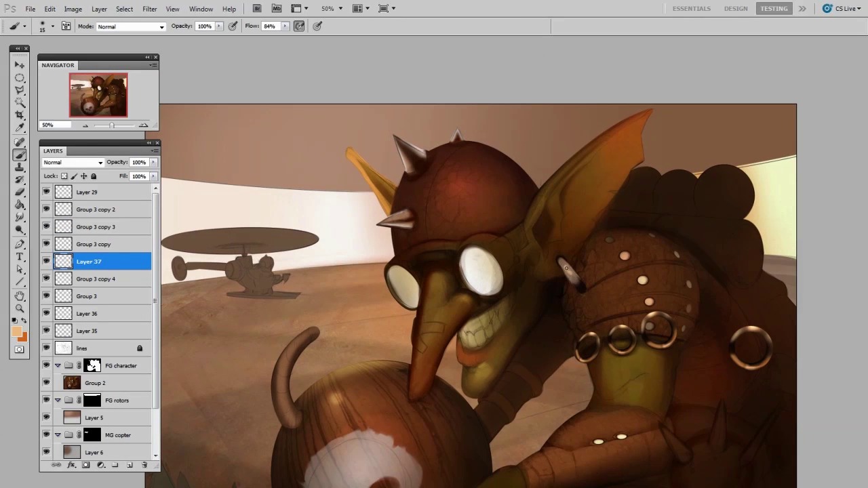Select the Line tool
The width and height of the screenshot is (868, 488).
[x=20, y=282]
